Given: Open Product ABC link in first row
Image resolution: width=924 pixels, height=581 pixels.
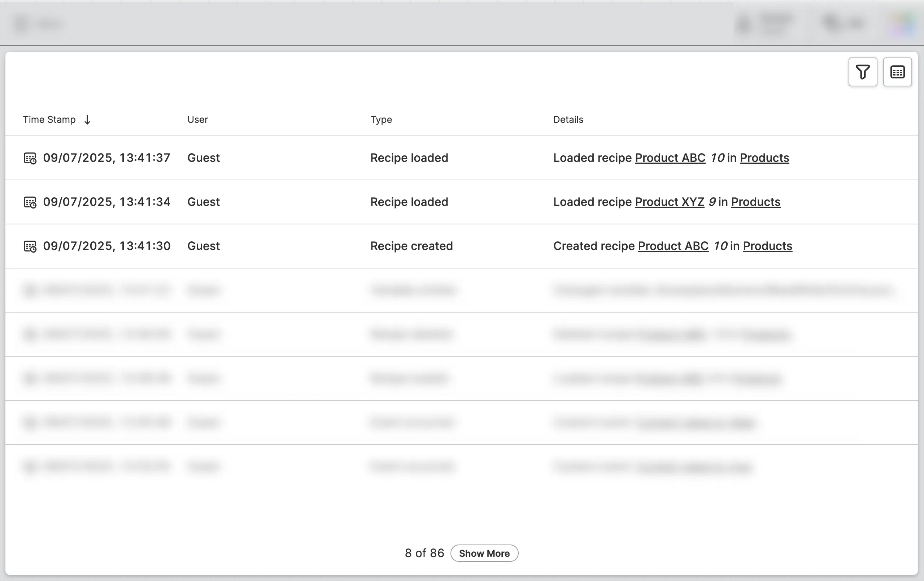Looking at the screenshot, I should 670,158.
